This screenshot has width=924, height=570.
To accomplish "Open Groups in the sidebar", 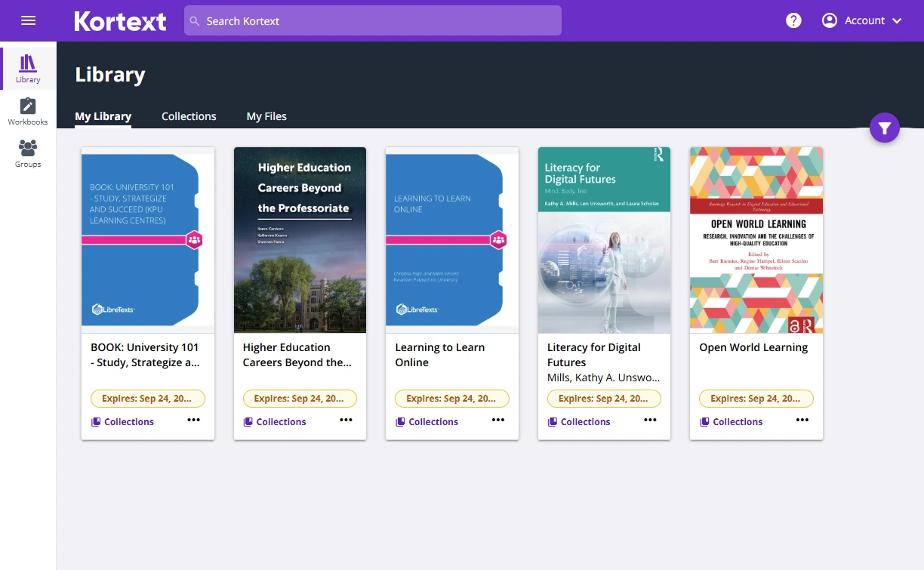I will click(28, 153).
